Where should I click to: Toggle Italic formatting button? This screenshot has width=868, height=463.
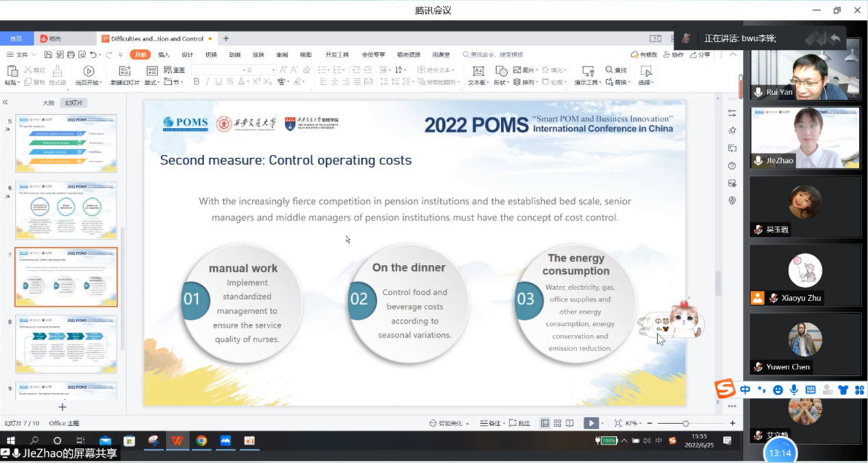click(207, 82)
